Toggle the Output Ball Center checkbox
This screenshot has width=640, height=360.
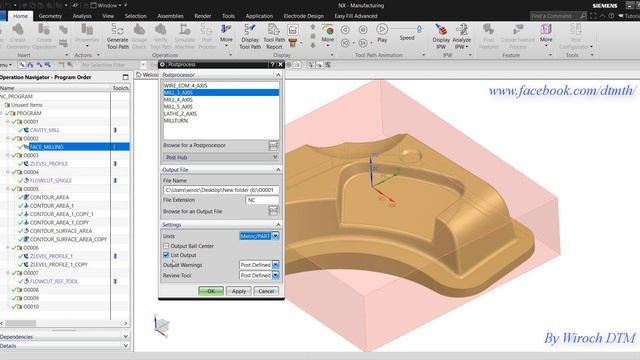[x=166, y=246]
